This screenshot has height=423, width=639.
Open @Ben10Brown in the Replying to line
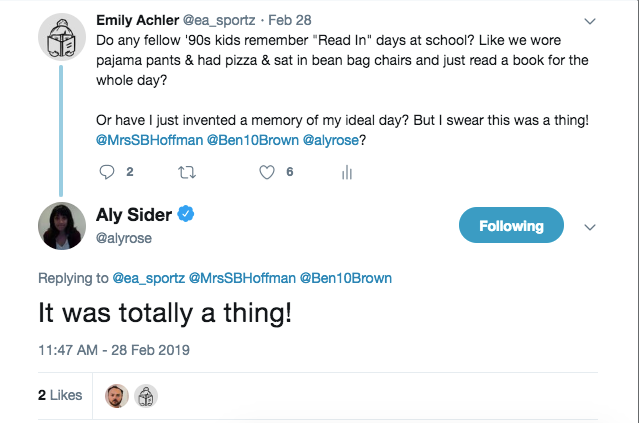[x=346, y=278]
